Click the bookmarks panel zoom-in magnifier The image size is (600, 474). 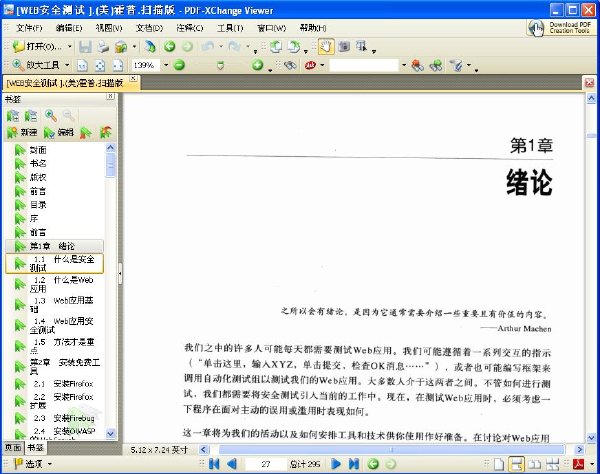click(x=51, y=115)
